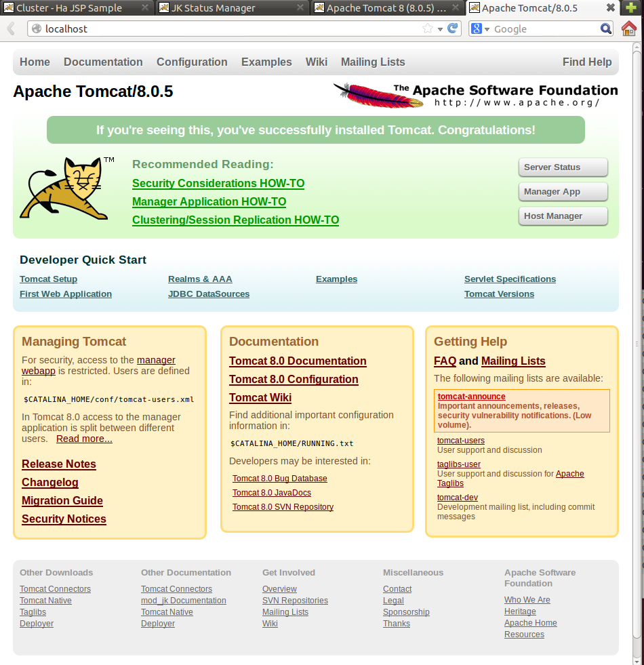The height and width of the screenshot is (665, 644).
Task: Click the bookmark star icon in address bar
Action: click(428, 28)
